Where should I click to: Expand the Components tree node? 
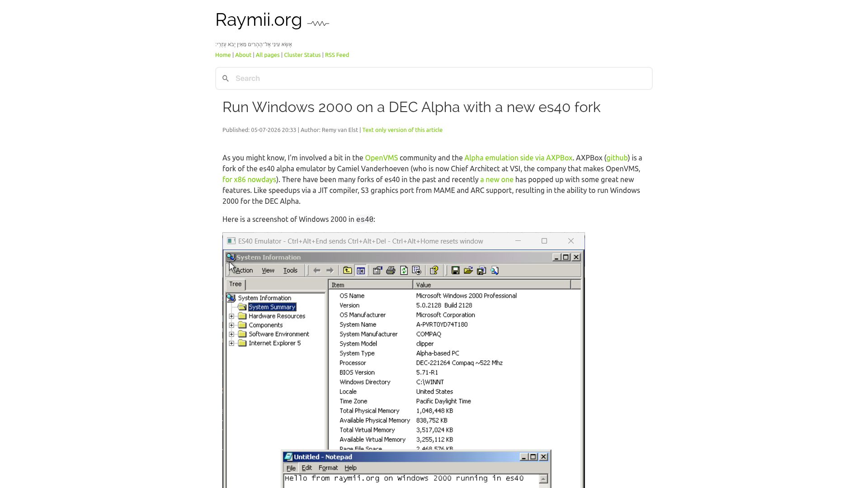coord(231,325)
